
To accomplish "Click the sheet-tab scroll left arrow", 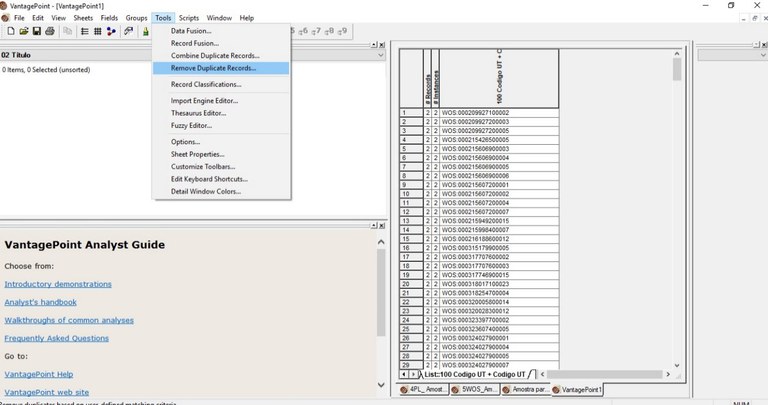I will (x=404, y=374).
